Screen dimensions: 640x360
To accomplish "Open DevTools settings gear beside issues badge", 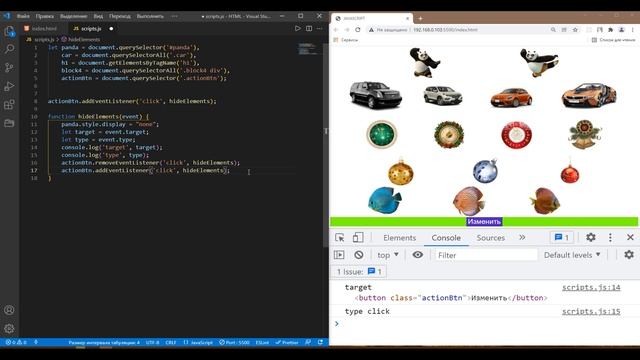I will click(591, 237).
